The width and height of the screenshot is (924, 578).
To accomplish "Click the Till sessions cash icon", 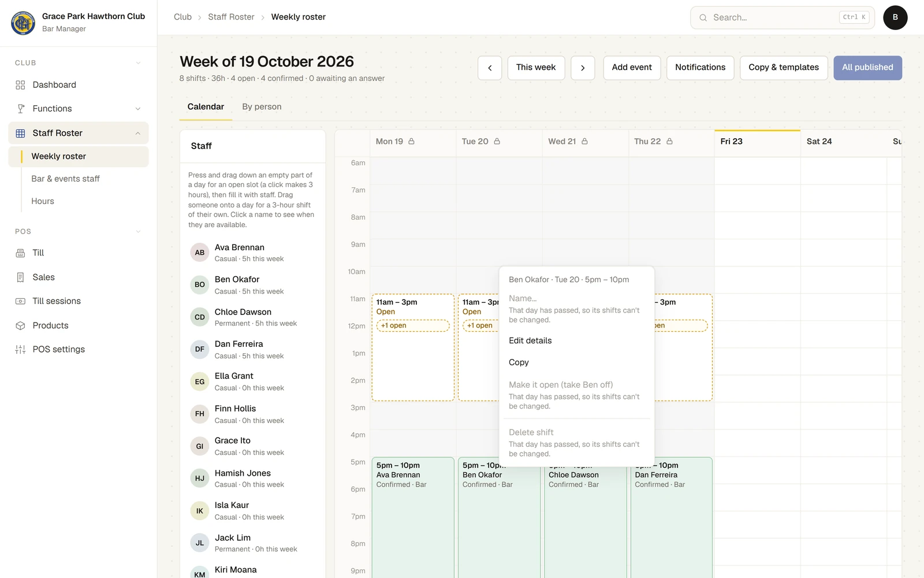I will coord(20,301).
